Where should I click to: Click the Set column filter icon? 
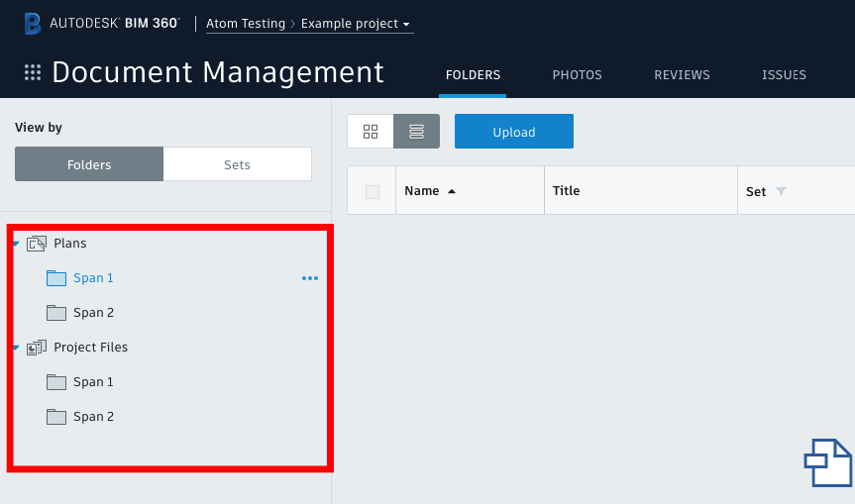click(781, 191)
